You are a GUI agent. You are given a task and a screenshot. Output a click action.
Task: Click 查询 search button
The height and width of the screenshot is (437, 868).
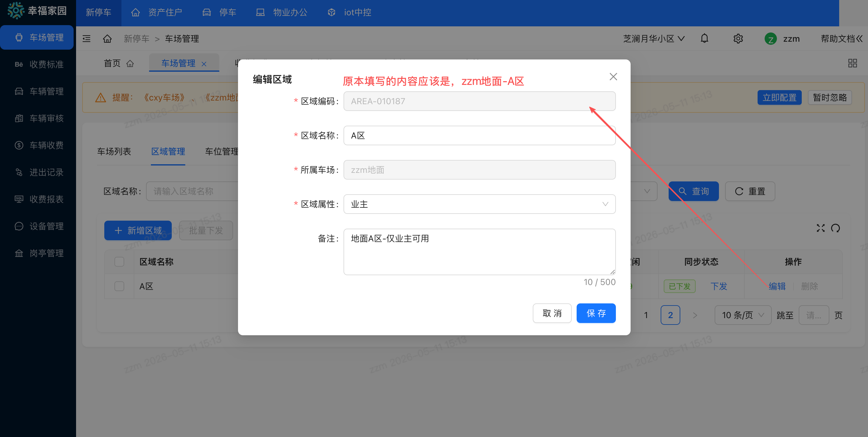693,191
